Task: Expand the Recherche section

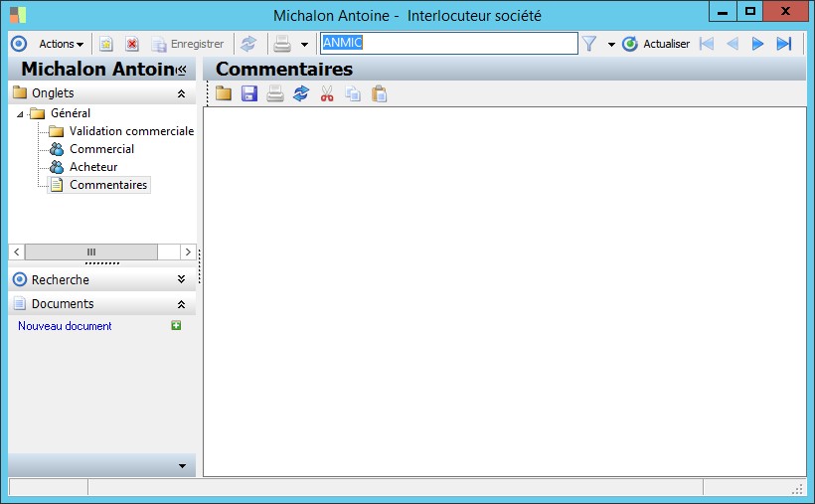Action: (181, 279)
